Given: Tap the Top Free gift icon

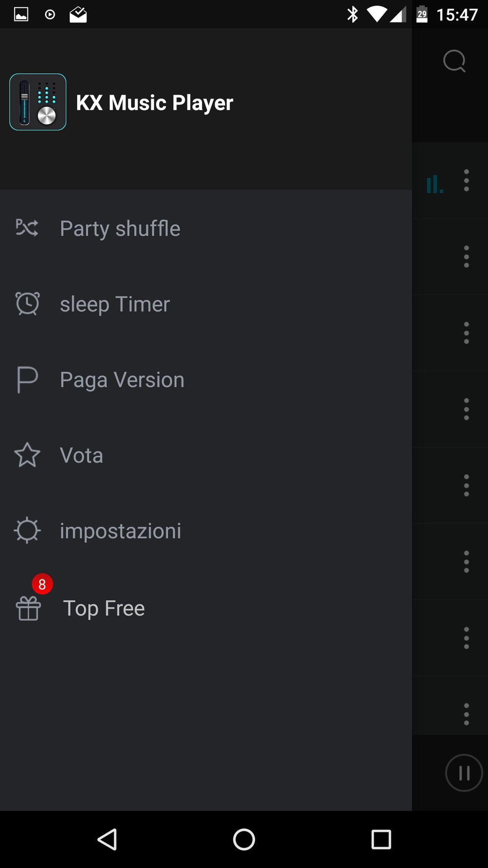Looking at the screenshot, I should point(28,608).
